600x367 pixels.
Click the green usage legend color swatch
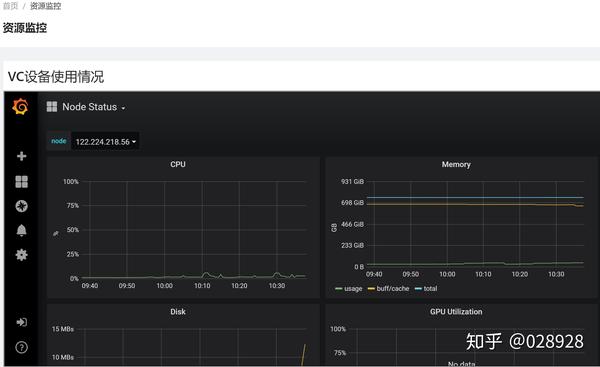pos(339,289)
